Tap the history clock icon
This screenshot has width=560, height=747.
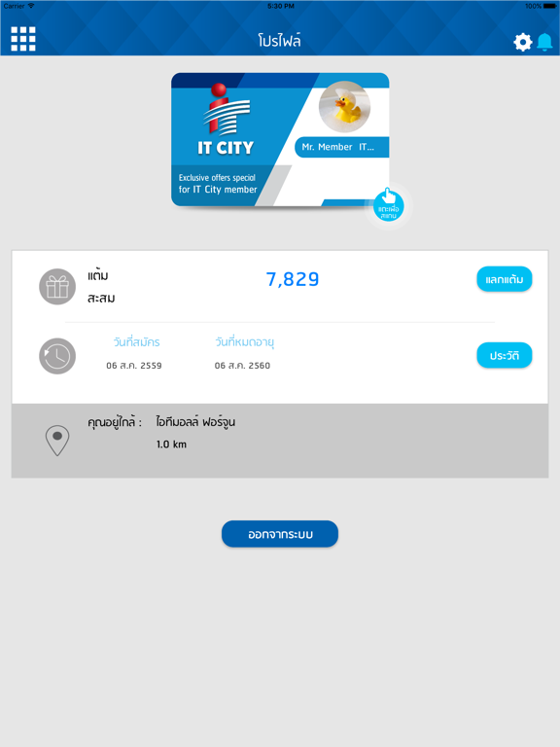57,356
